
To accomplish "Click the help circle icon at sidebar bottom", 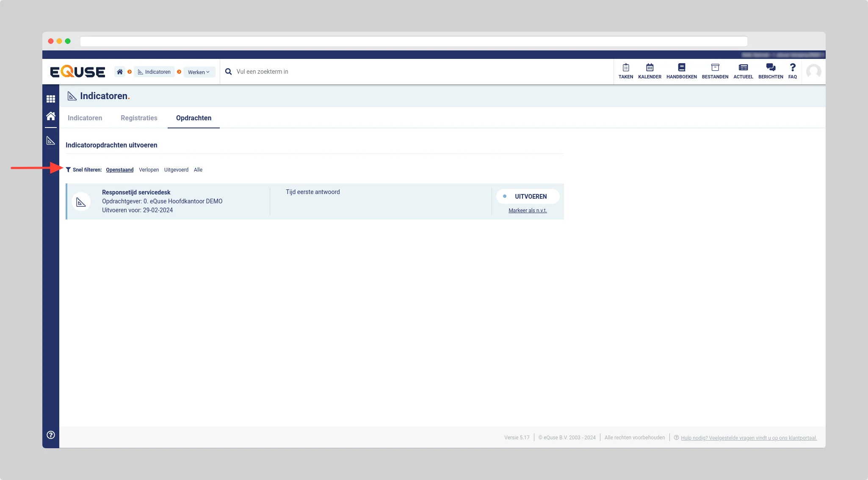I will (x=51, y=435).
